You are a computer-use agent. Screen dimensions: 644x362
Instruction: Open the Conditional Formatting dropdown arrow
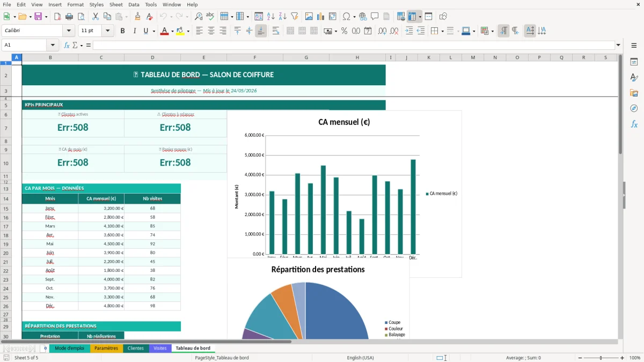click(492, 31)
